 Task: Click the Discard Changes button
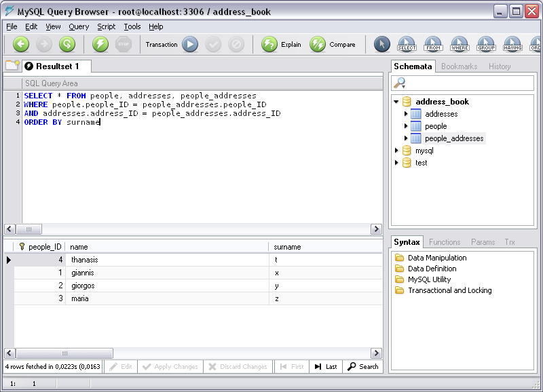tap(238, 366)
